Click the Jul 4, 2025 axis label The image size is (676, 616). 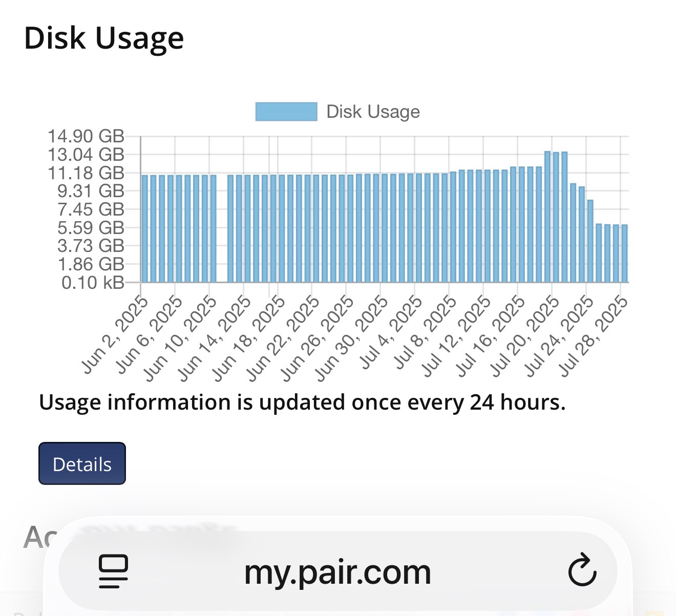391,333
